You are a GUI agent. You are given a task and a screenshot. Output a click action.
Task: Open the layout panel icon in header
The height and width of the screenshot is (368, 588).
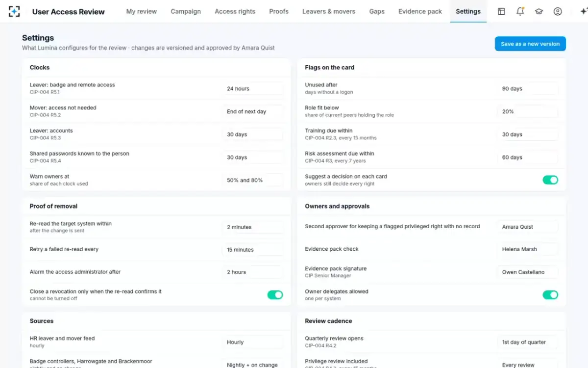501,11
